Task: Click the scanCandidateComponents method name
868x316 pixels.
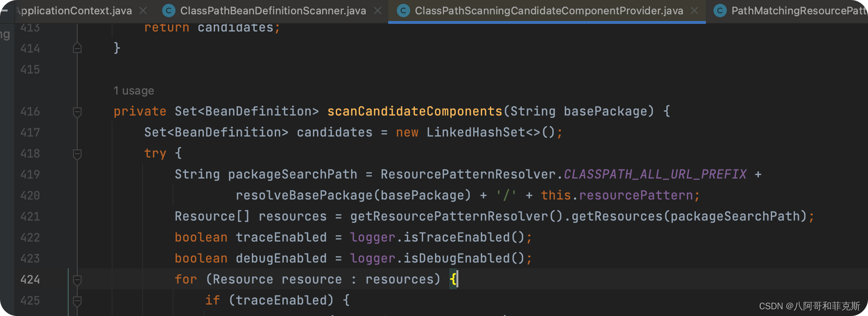Action: (415, 111)
